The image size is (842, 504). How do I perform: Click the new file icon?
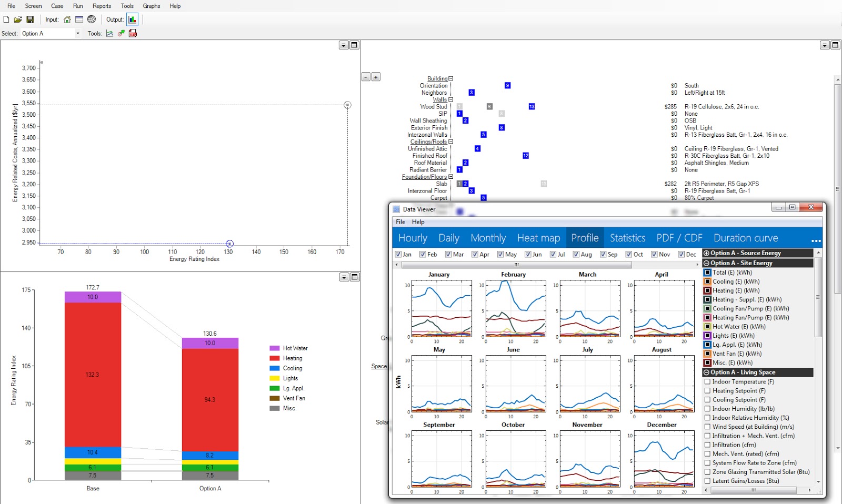pos(6,19)
